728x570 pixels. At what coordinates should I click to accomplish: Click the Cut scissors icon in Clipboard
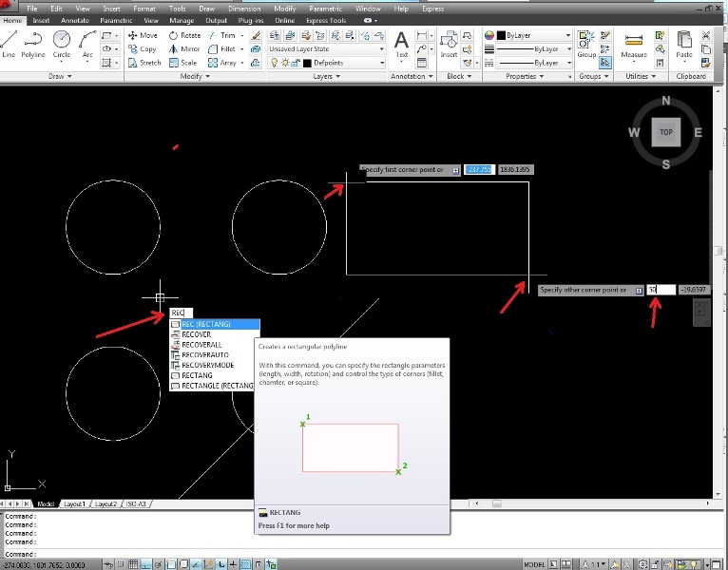706,35
